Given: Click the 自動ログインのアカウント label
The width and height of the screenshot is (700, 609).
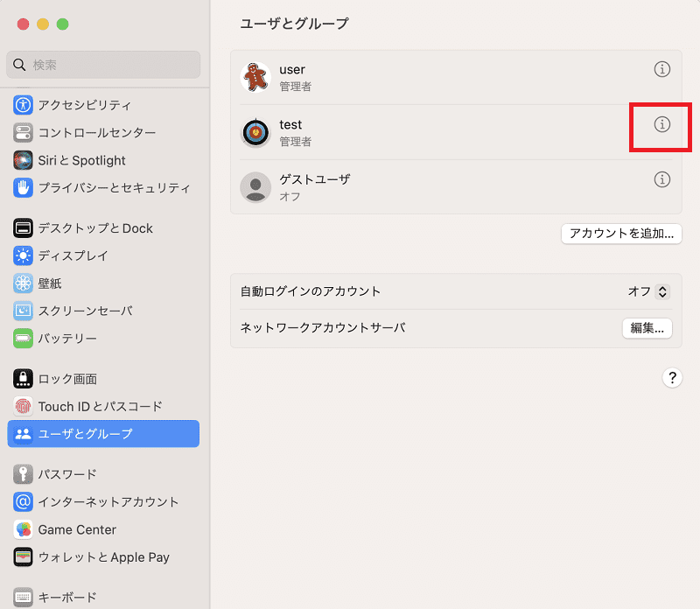Looking at the screenshot, I should (x=311, y=291).
